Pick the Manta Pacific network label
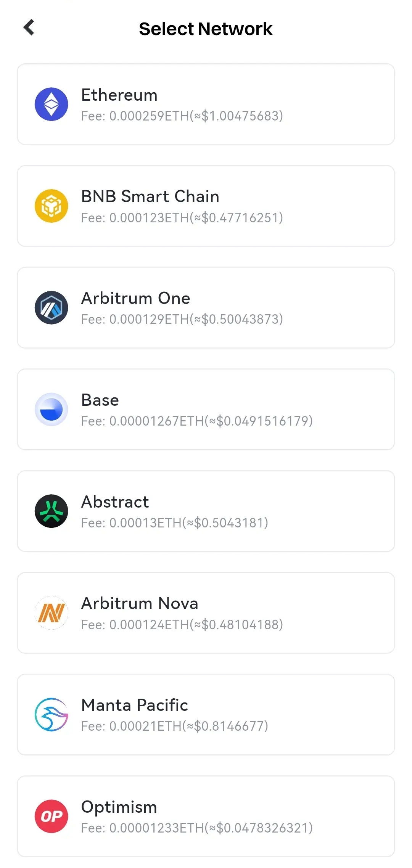Screen dimensions: 412x868 [135, 705]
